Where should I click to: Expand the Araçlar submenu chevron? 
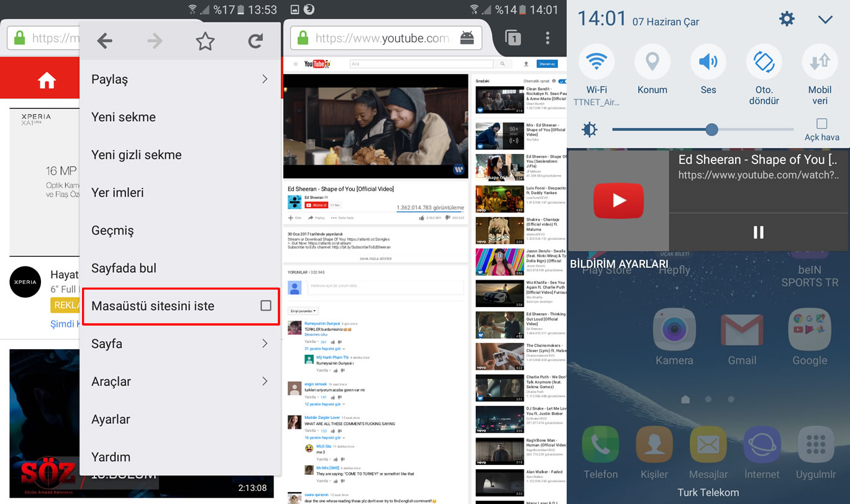pyautogui.click(x=265, y=381)
